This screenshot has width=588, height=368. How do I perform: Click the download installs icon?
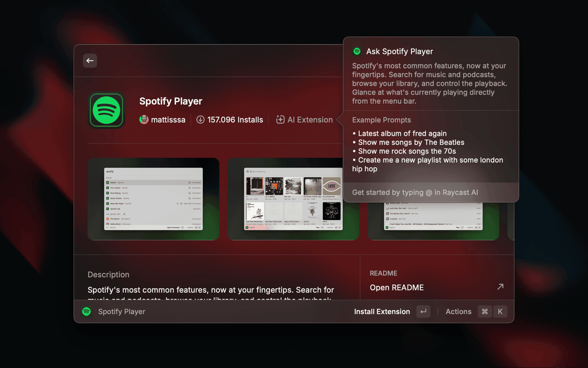point(200,120)
